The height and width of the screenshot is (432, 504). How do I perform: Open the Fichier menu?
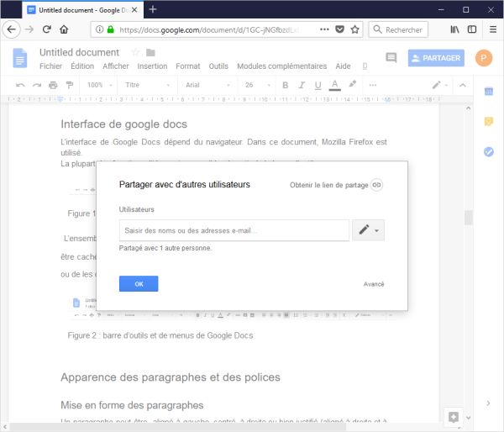(50, 66)
